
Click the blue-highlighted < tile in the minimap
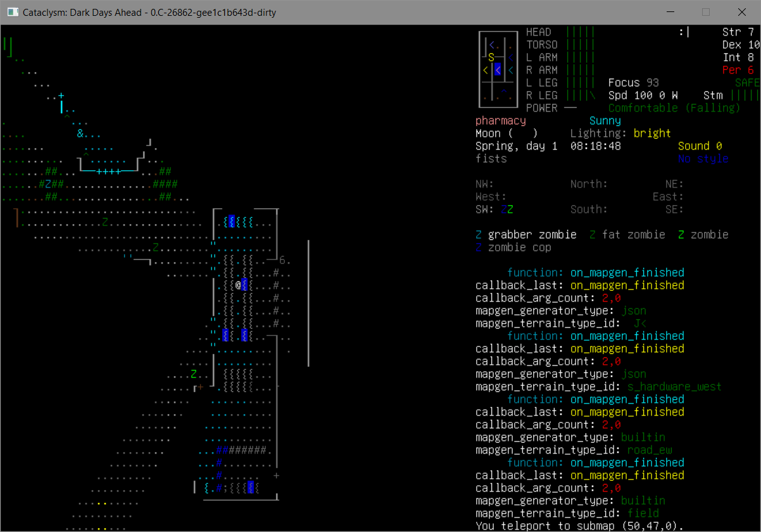click(x=498, y=70)
